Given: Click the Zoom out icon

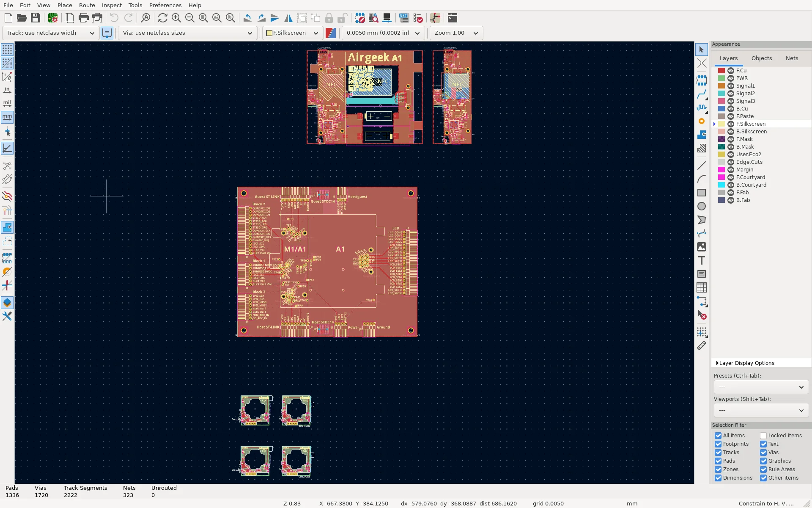Looking at the screenshot, I should click(190, 18).
